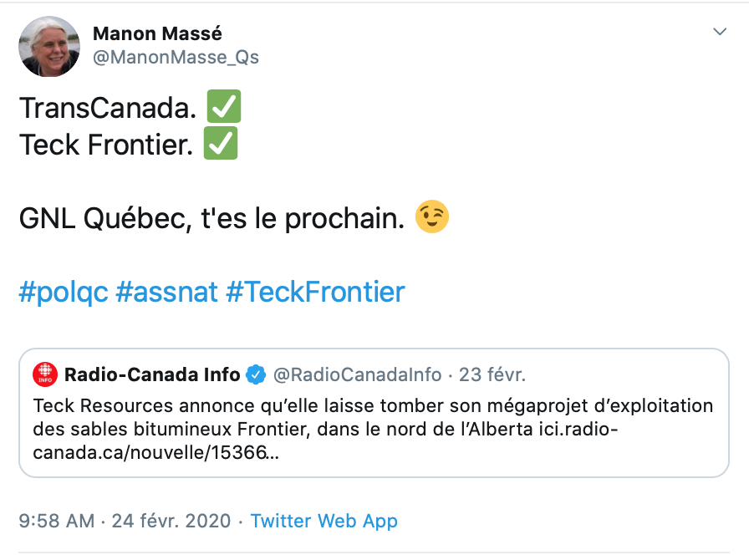Open the tweet options chevron menu
This screenshot has width=749, height=560.
(x=719, y=32)
